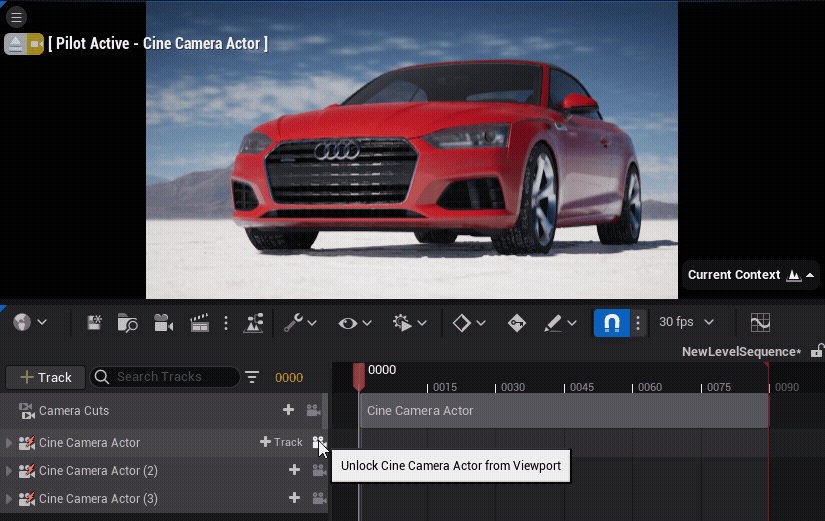Click the director's chair landscape icon
The width and height of the screenshot is (825, 521).
(254, 323)
